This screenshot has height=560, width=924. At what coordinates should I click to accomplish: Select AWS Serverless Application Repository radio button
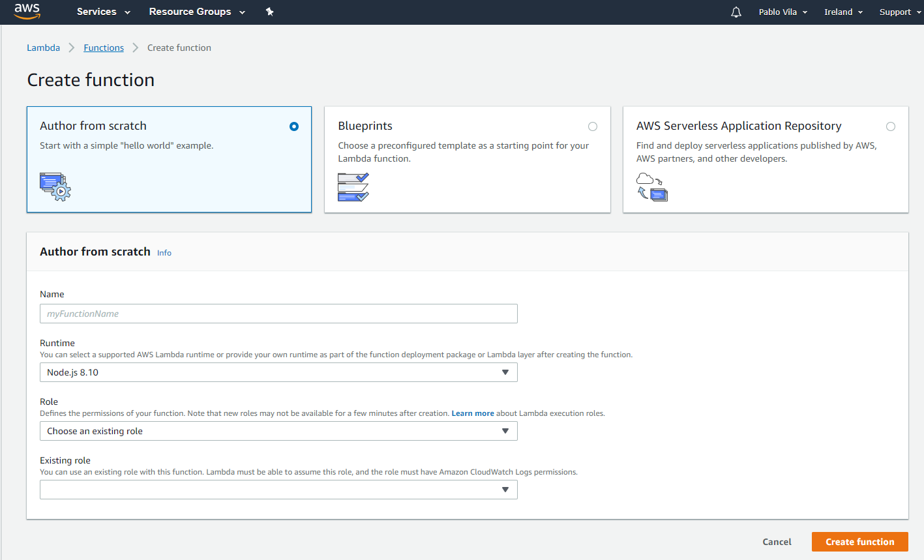point(891,126)
